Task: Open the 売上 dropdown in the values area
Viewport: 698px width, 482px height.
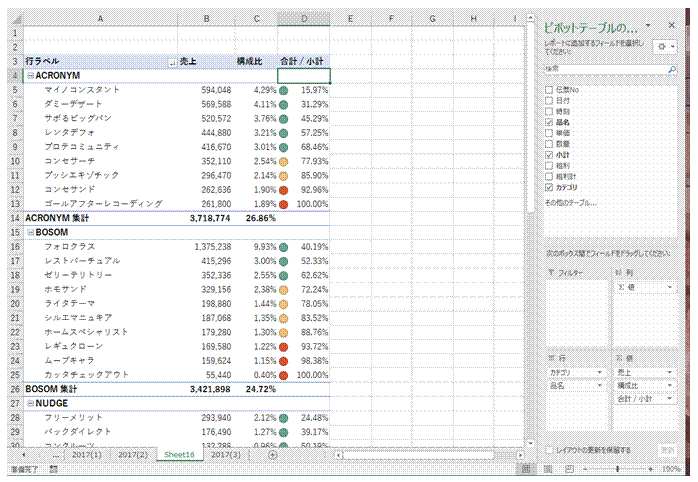Action: point(670,373)
